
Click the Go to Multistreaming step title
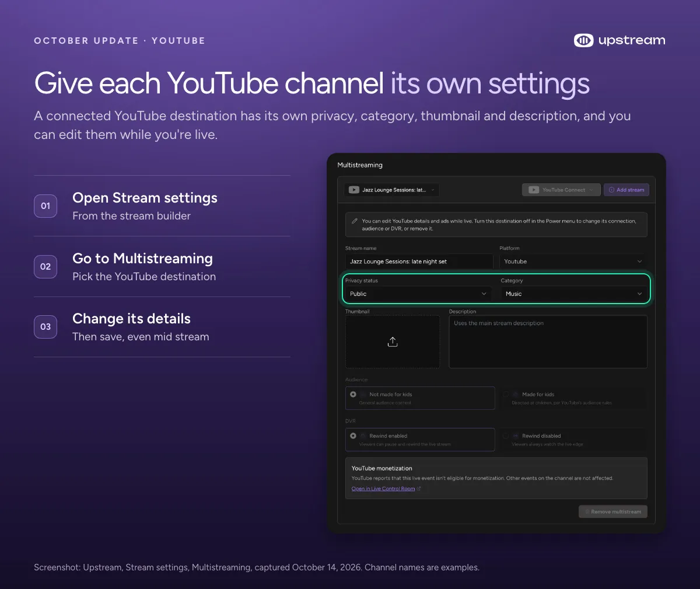tap(142, 259)
